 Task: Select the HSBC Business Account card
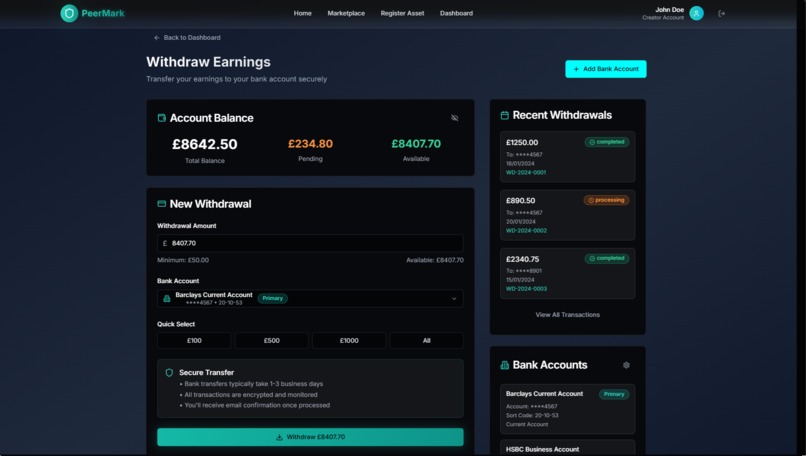(567, 447)
